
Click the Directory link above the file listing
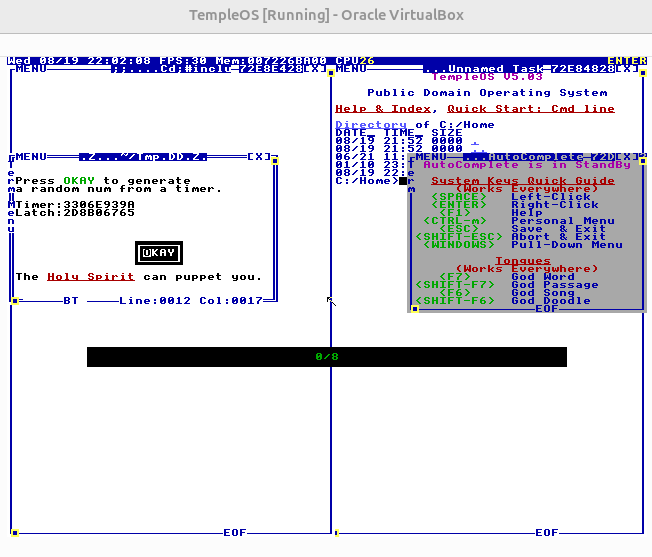(x=371, y=125)
